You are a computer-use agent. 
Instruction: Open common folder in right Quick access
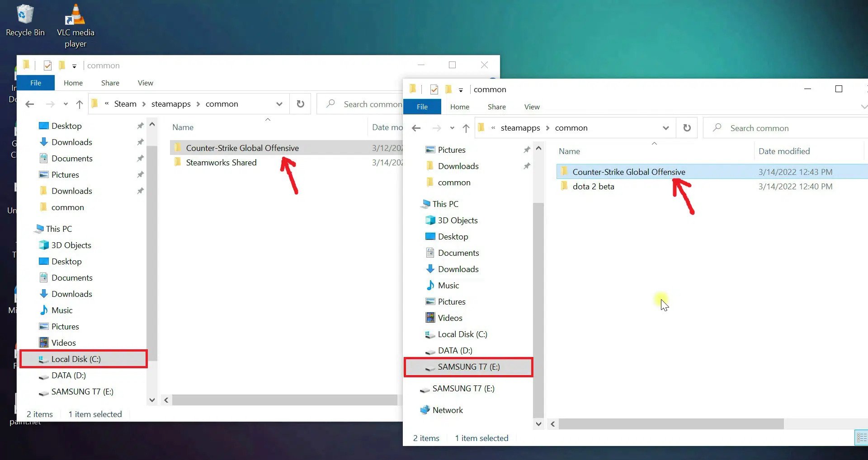(x=454, y=183)
